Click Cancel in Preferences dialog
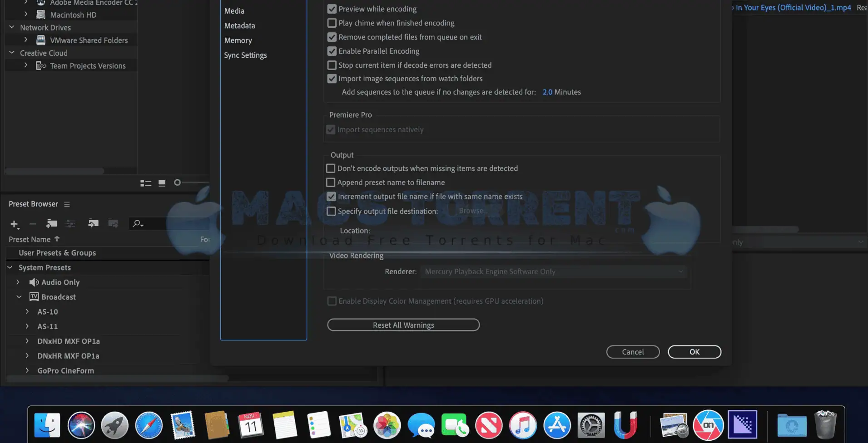 pos(633,352)
